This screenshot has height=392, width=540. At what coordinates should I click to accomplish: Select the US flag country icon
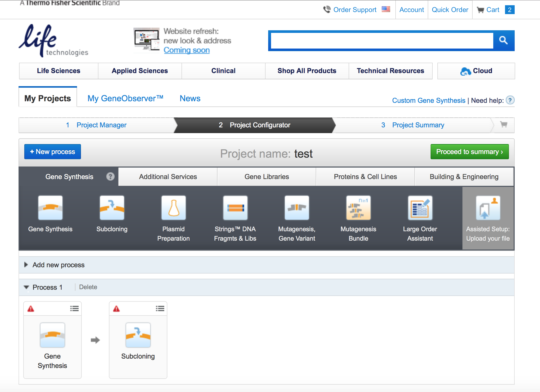[x=386, y=9]
